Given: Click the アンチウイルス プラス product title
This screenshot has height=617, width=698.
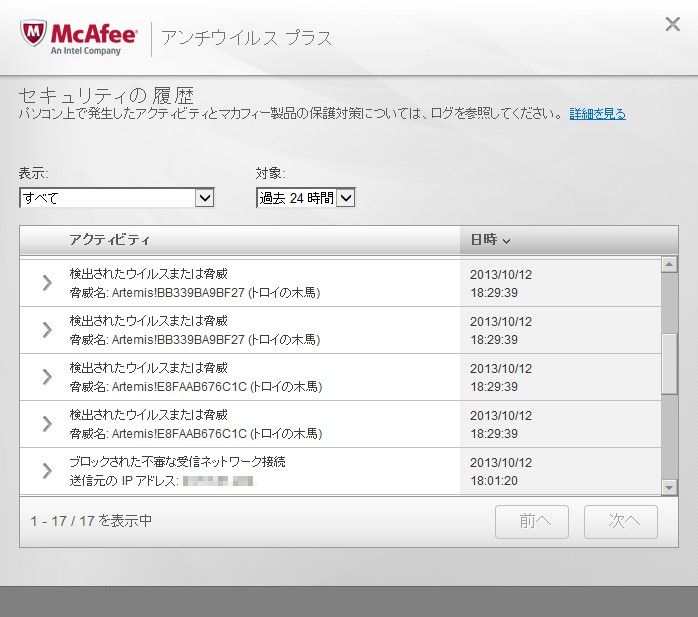Looking at the screenshot, I should coord(247,38).
